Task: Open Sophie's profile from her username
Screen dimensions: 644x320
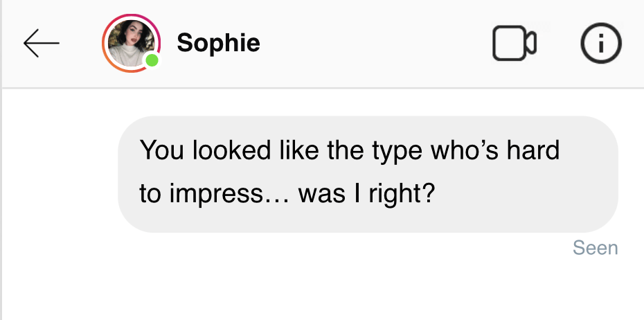Action: click(x=218, y=43)
